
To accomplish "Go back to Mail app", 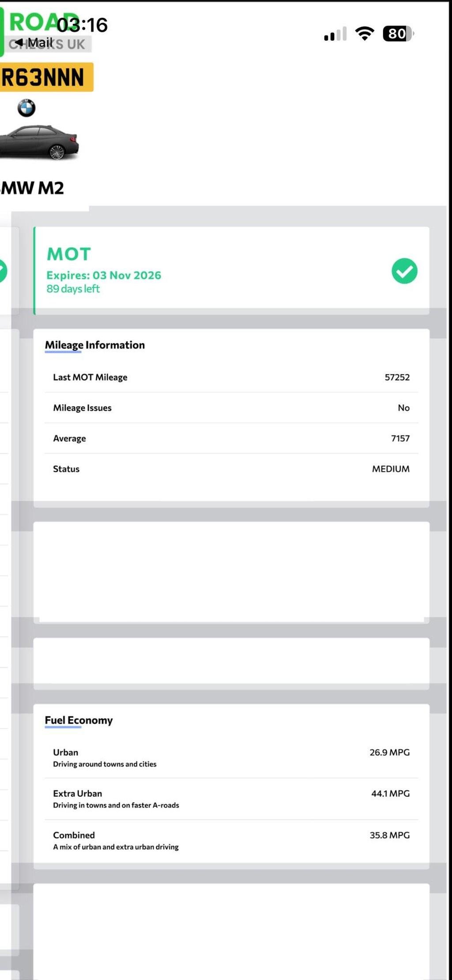I will tap(34, 42).
